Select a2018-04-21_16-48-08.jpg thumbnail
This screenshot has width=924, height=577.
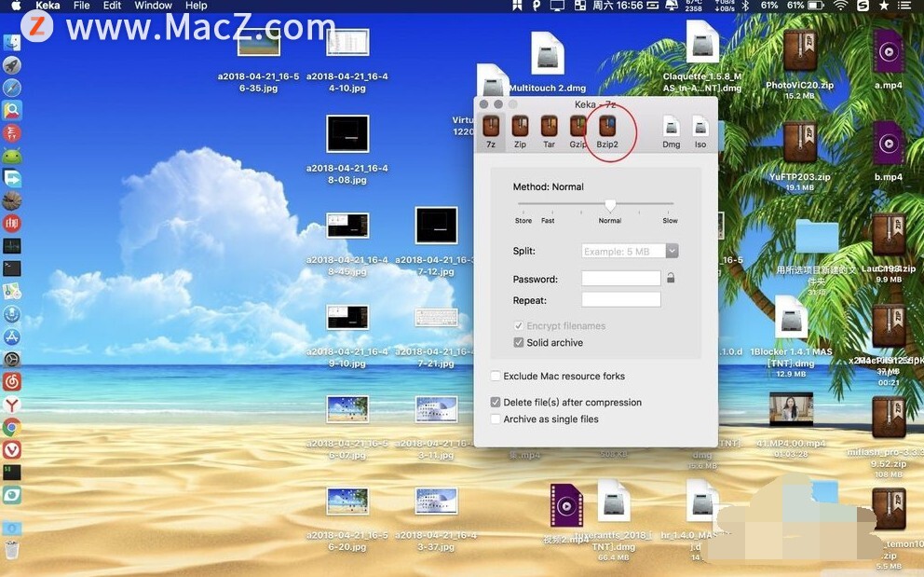(347, 134)
